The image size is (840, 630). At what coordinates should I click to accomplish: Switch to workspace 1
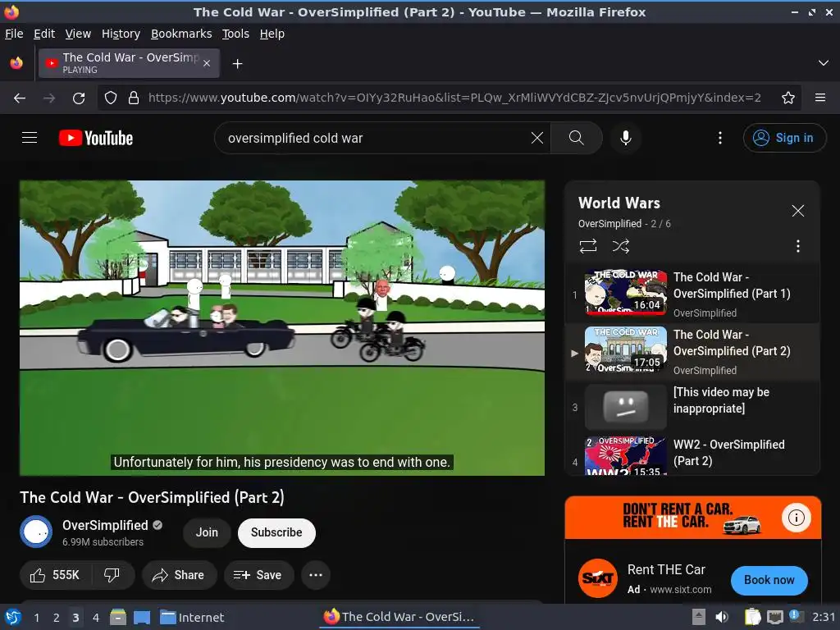click(x=36, y=618)
